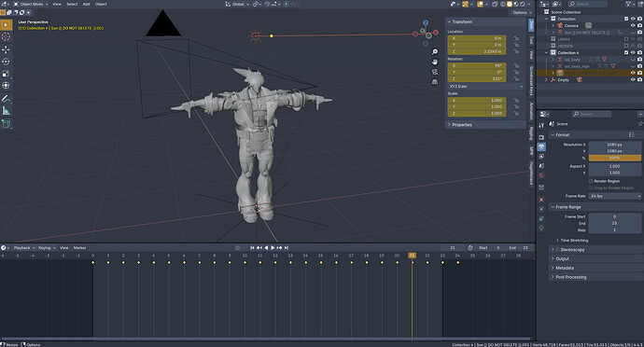Open the Marker menu in timeline
644x347 pixels.
(79, 248)
